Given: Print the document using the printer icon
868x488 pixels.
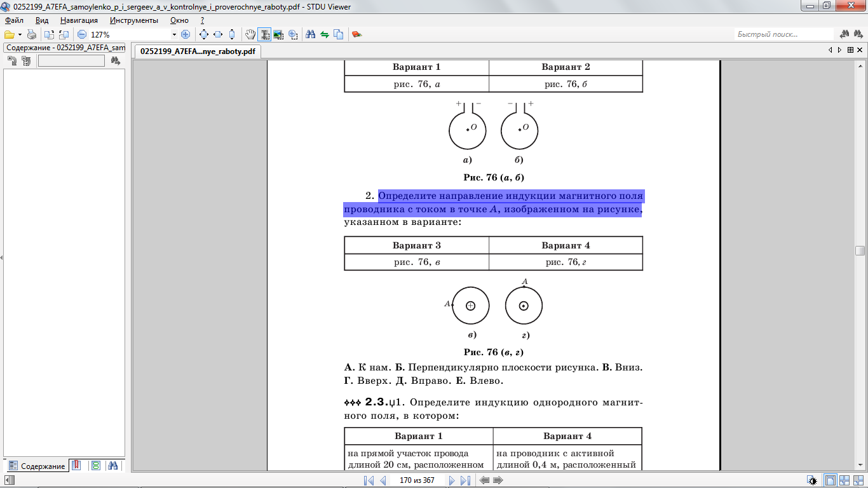Looking at the screenshot, I should pyautogui.click(x=31, y=34).
